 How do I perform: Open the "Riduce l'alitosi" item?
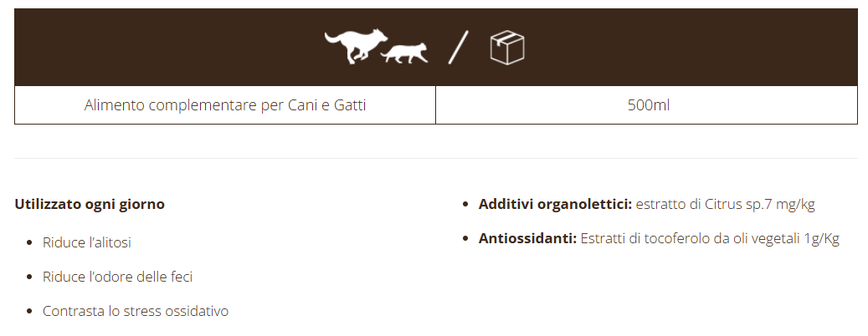(87, 242)
